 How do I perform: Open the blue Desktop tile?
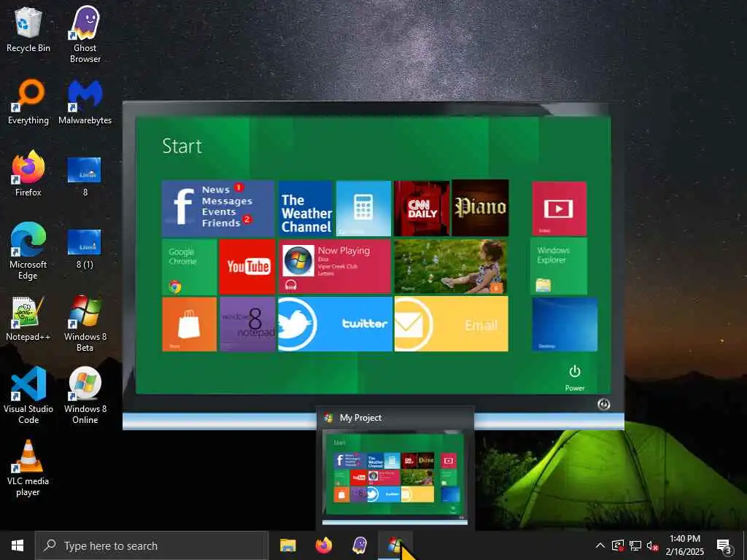(x=564, y=324)
